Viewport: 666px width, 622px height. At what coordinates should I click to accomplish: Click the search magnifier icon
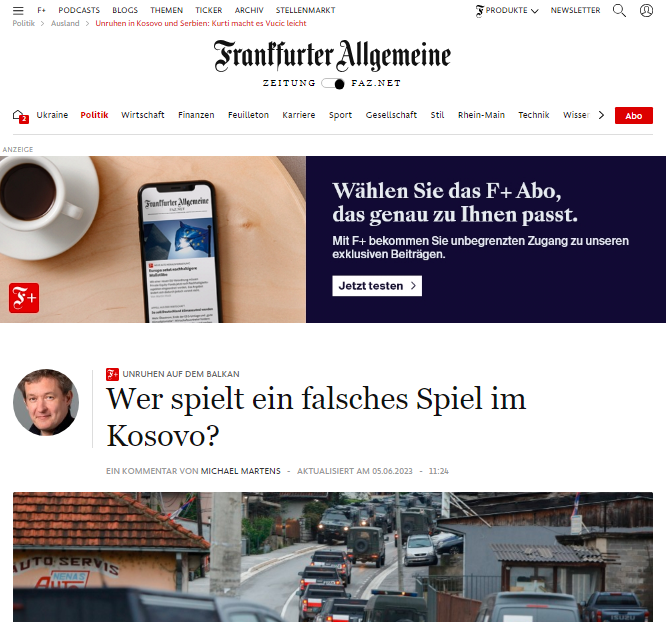(x=619, y=10)
